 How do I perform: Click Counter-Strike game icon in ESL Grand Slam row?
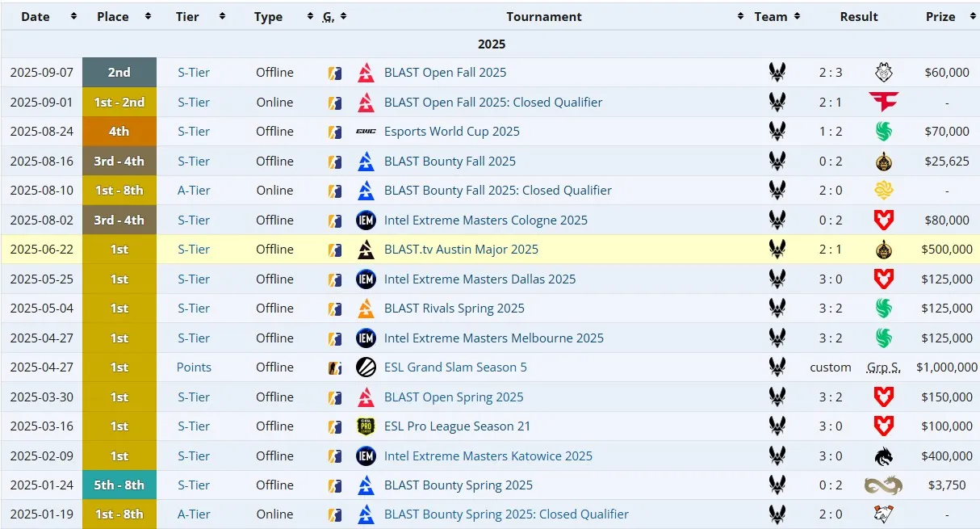[335, 367]
